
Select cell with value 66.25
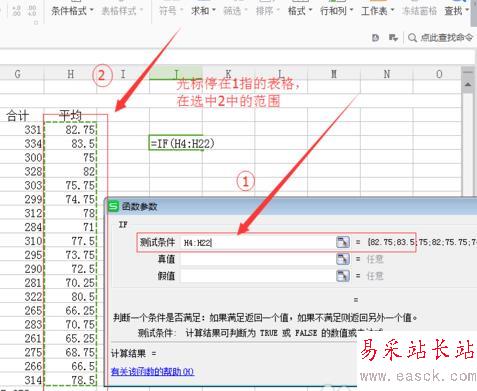(70, 311)
